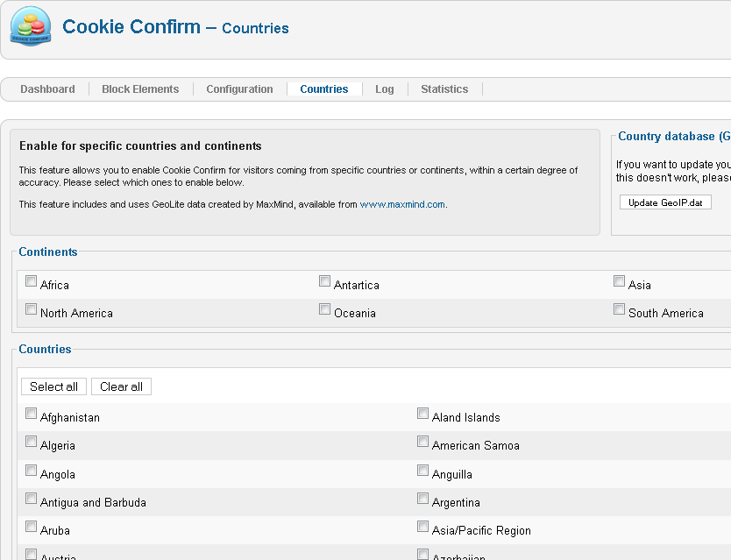The width and height of the screenshot is (731, 560).
Task: Check the South America checkbox
Action: click(x=619, y=309)
